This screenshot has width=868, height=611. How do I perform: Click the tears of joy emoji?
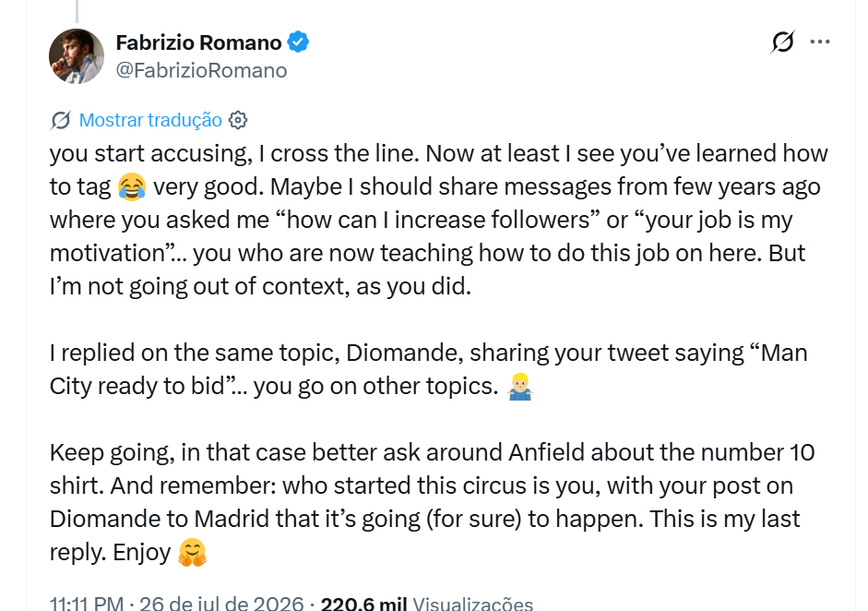132,186
